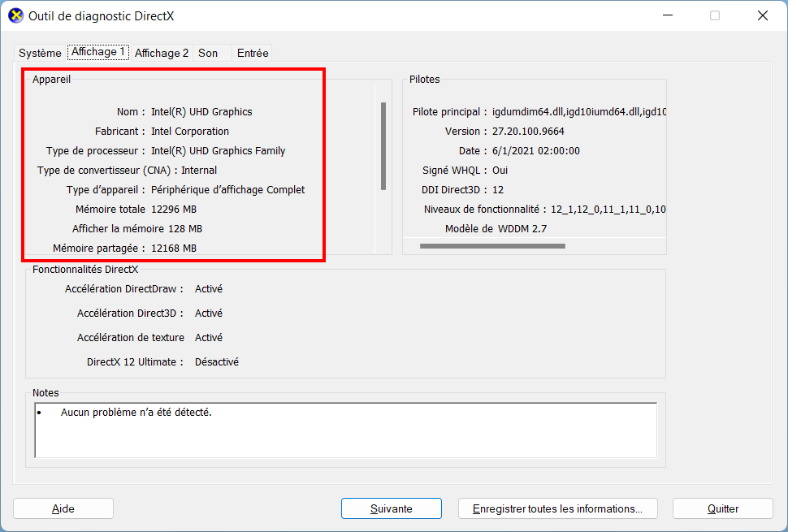Click the Fabricant label

[119, 131]
